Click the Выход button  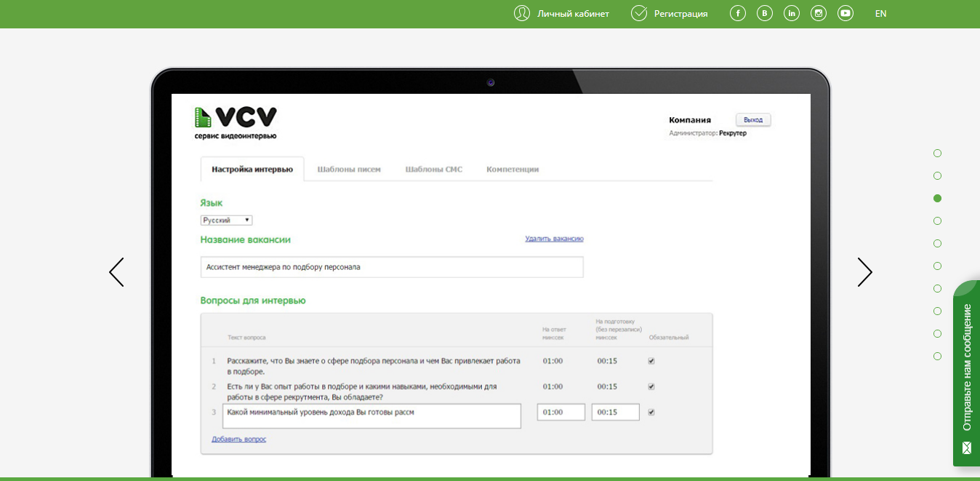[x=752, y=119]
